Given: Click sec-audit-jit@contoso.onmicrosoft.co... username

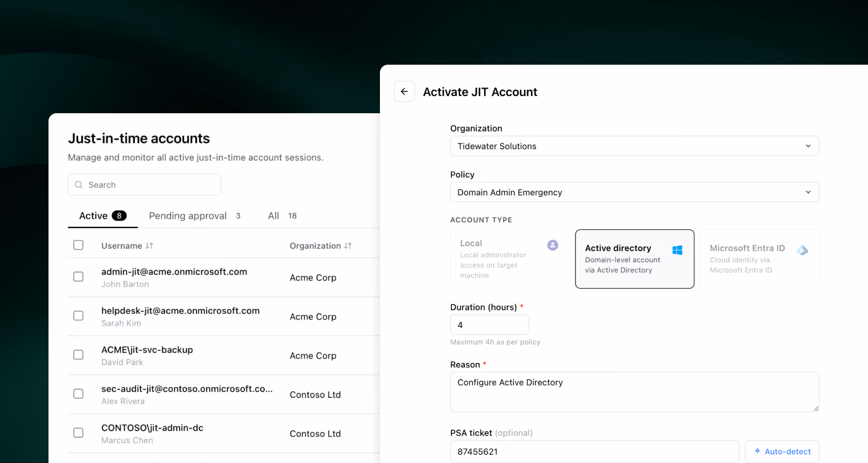Looking at the screenshot, I should point(187,389).
